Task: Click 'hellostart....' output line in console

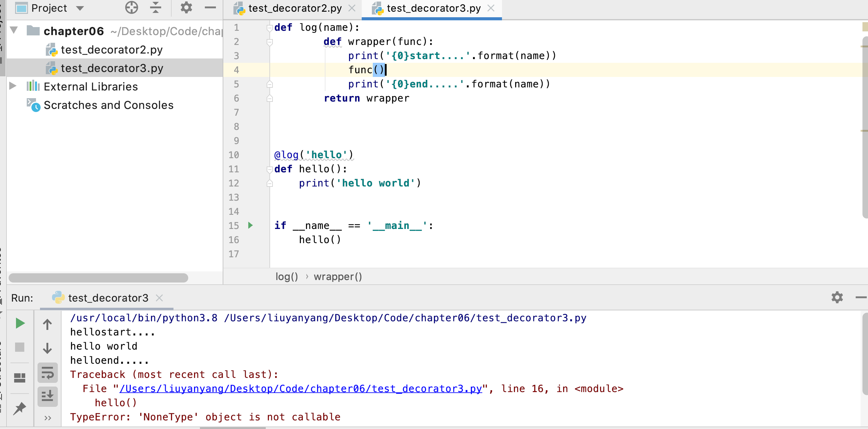Action: pos(112,332)
